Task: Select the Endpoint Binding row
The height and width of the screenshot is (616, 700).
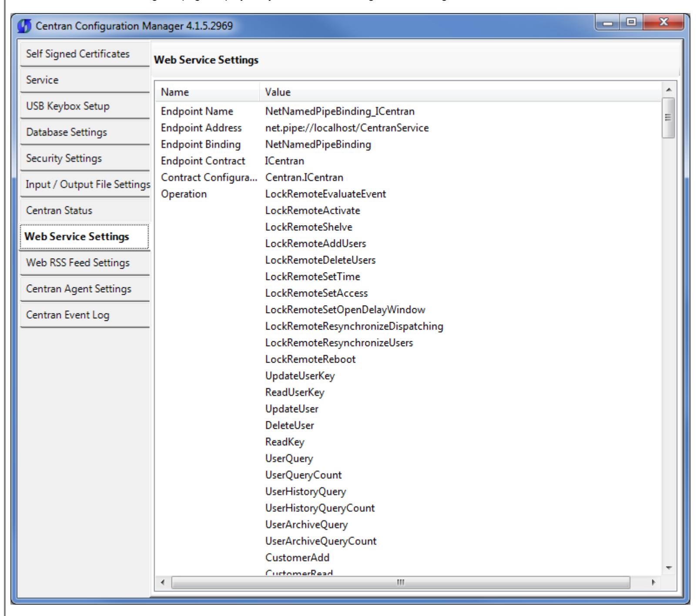Action: point(409,145)
